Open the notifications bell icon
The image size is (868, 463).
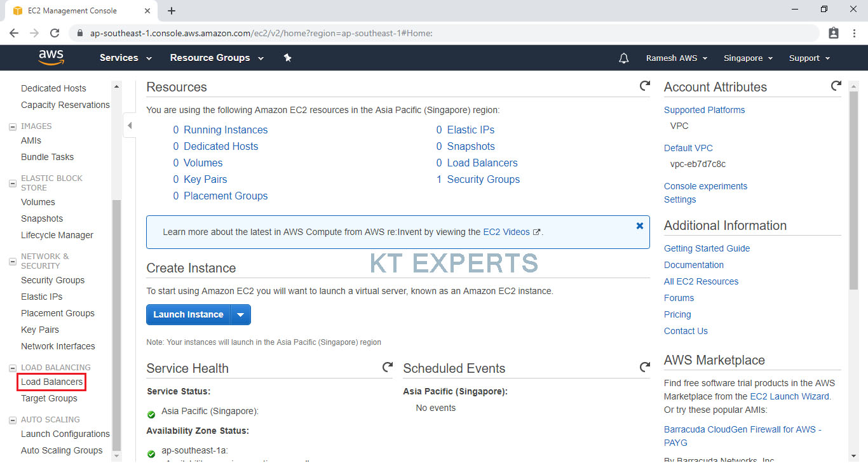click(624, 58)
